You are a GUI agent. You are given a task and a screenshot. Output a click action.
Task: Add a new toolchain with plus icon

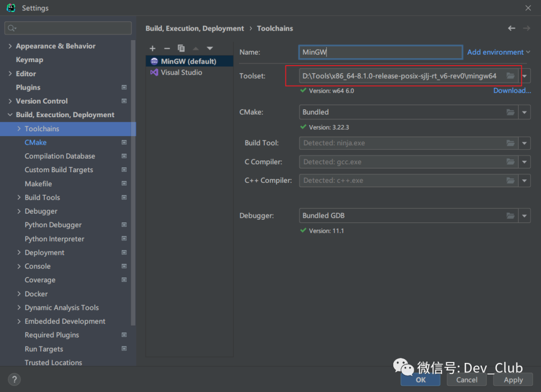(x=152, y=49)
